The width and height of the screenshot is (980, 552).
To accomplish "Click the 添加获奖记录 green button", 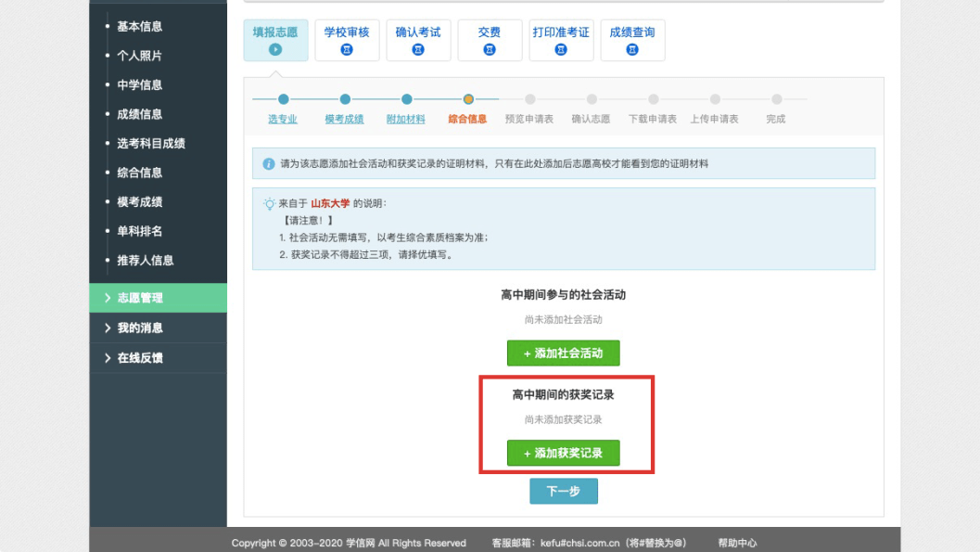I will tap(563, 454).
